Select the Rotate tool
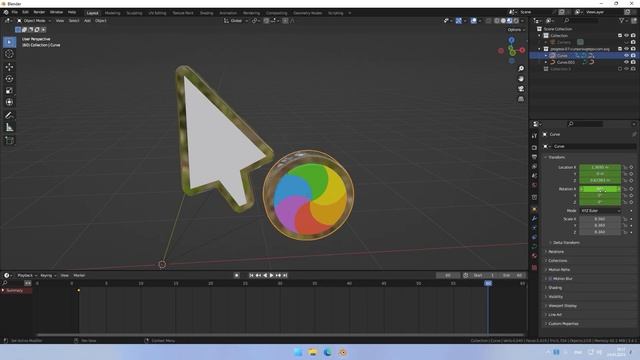640x360 pixels. [x=9, y=78]
